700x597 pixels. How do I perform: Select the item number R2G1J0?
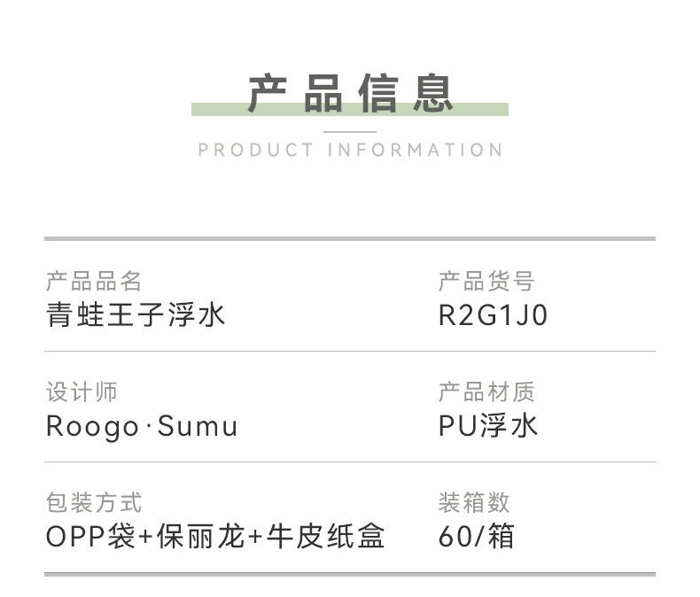click(493, 316)
